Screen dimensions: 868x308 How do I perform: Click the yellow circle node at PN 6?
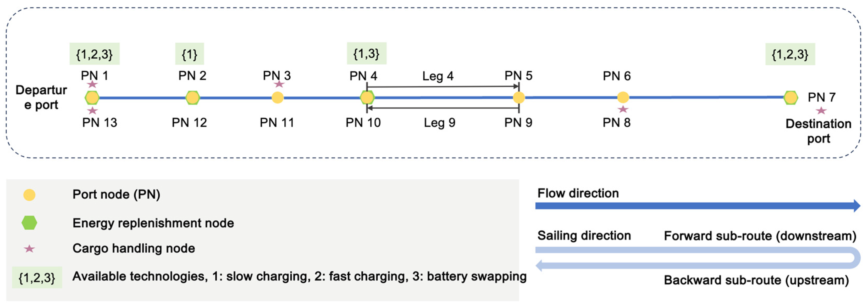pos(623,97)
